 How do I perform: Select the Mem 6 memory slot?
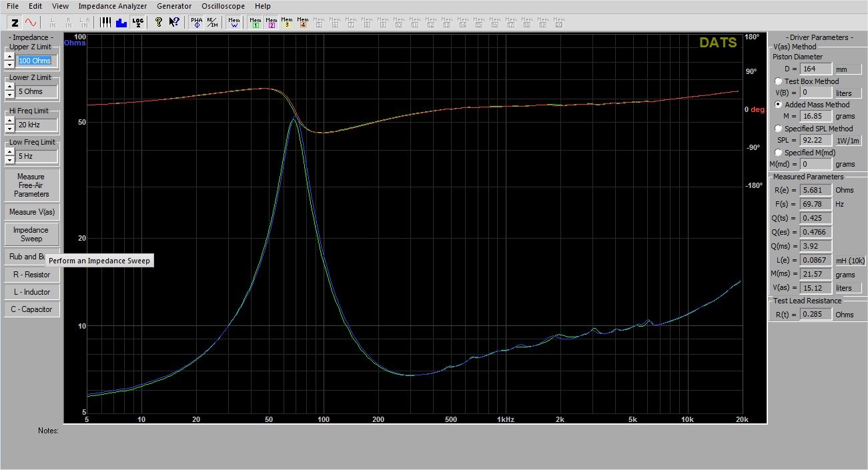click(x=335, y=22)
